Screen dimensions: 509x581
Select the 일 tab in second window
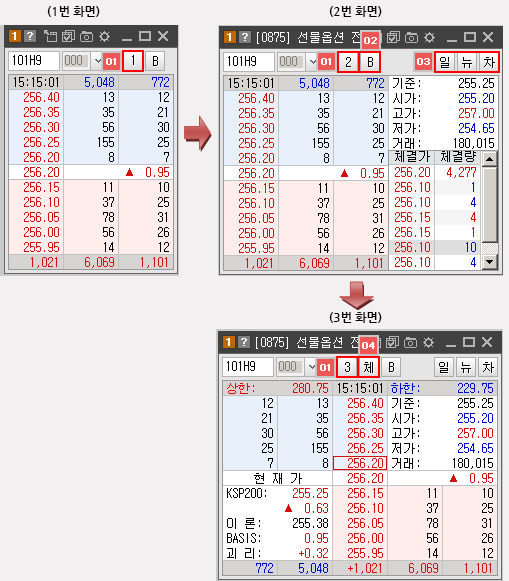445,62
